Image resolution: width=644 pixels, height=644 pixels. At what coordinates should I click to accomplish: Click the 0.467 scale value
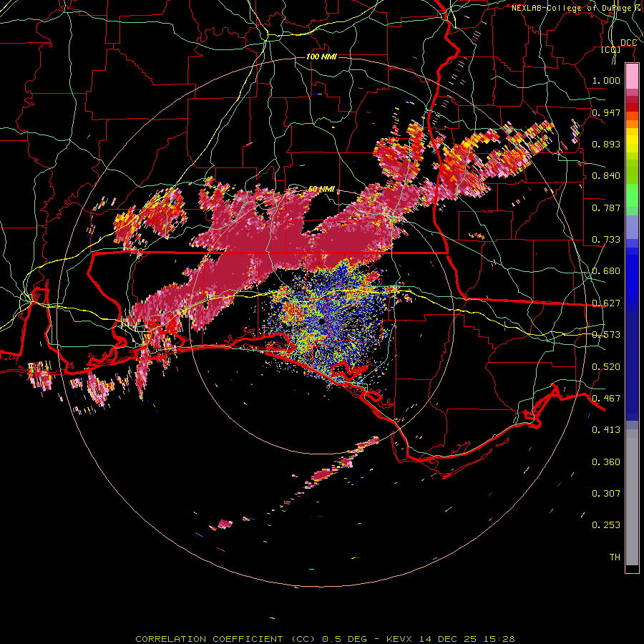[x=606, y=399]
